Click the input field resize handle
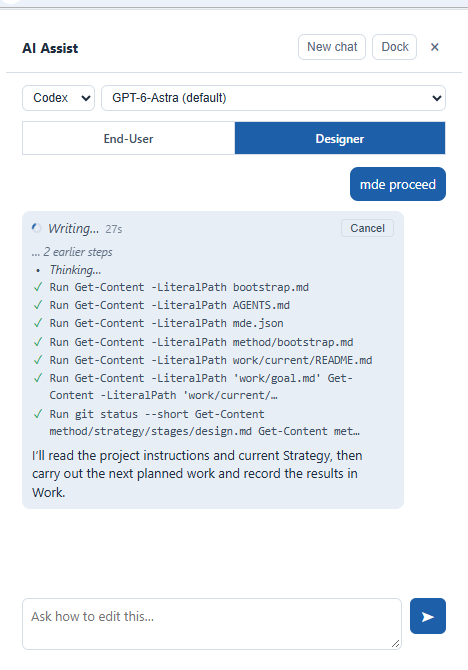The image size is (468, 670). pos(396,644)
